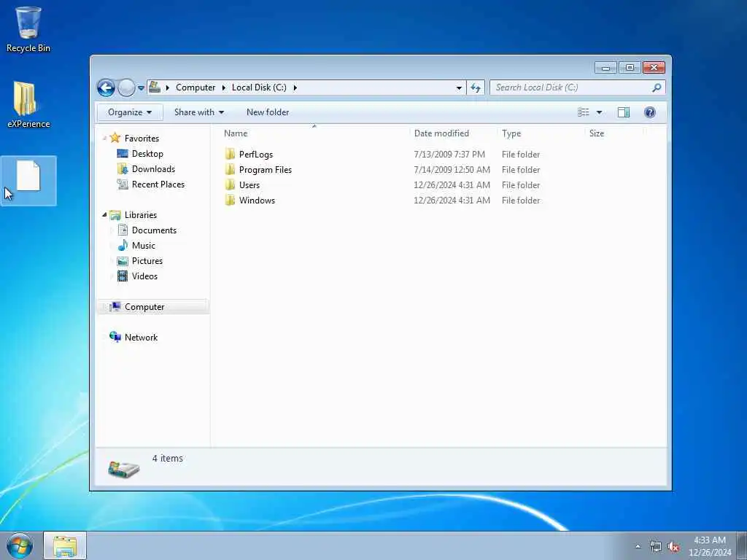Expand the root arrow before Computer breadcrumb
747x560 pixels.
(168, 87)
